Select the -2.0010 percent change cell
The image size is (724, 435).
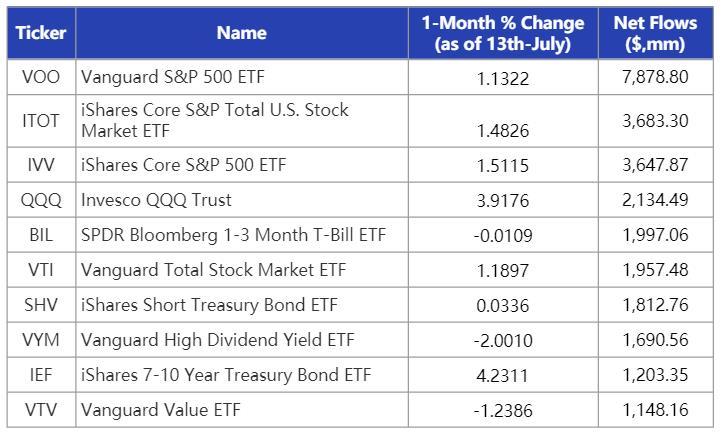tap(502, 341)
